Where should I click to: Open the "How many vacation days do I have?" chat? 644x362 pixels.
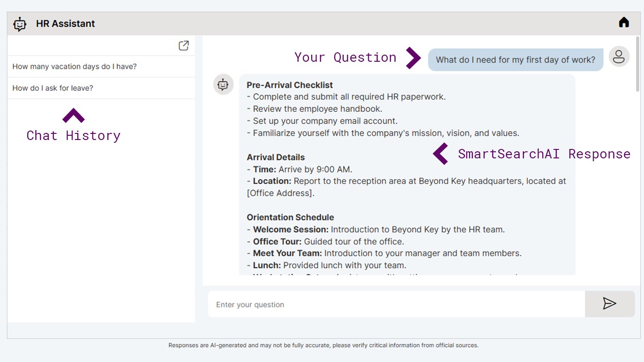[x=74, y=66]
